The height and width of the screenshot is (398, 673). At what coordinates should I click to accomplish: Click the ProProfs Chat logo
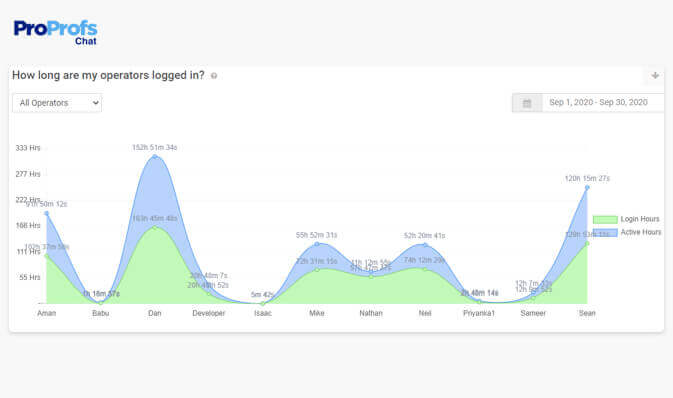[x=55, y=32]
